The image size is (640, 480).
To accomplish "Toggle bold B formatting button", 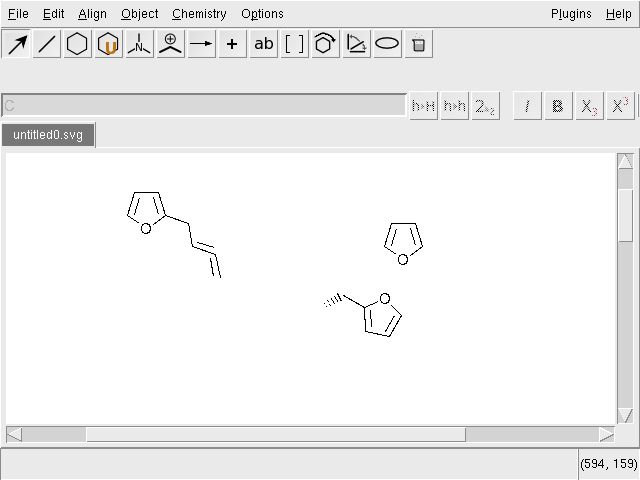I will coord(558,106).
